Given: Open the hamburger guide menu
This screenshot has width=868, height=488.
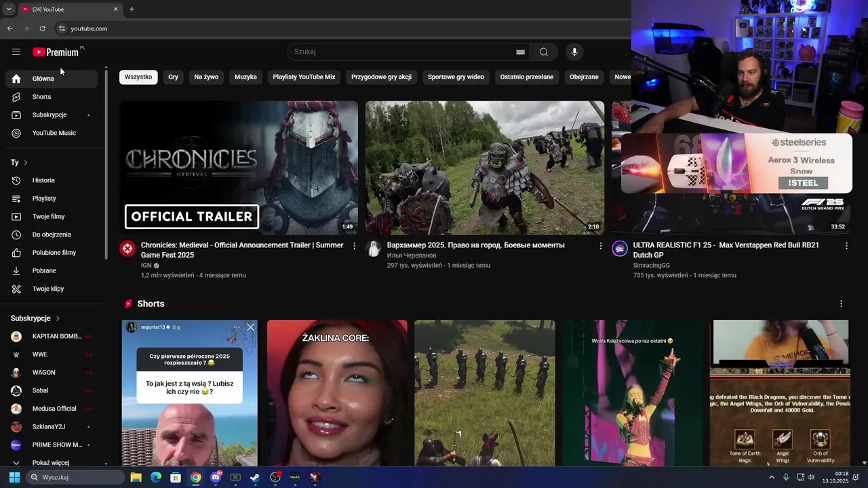Looking at the screenshot, I should (16, 52).
